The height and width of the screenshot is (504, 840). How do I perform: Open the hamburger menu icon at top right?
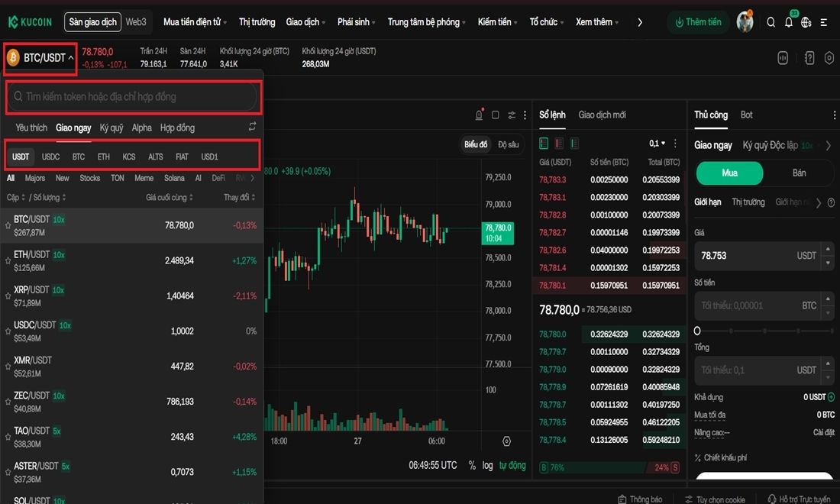[824, 22]
